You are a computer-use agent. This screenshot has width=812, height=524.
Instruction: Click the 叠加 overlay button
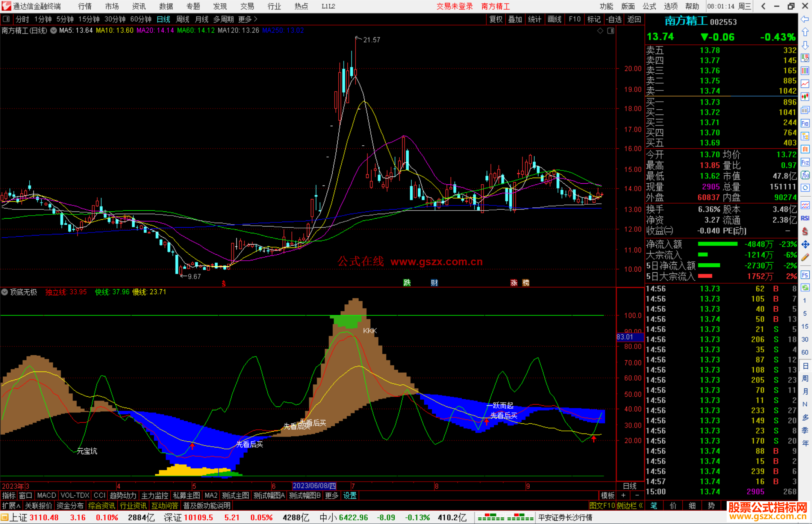tap(515, 19)
